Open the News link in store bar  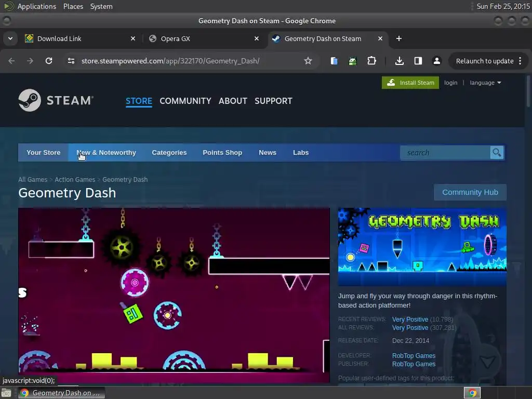point(268,153)
